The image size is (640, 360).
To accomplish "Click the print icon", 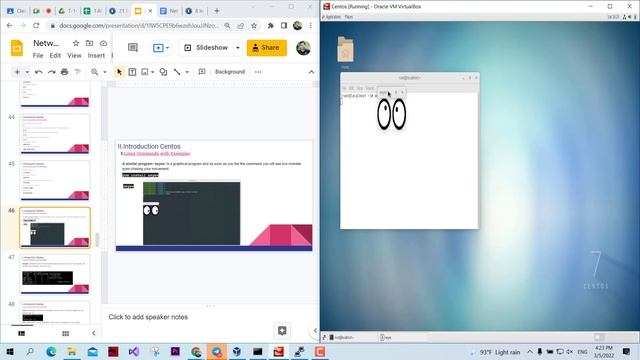I will click(64, 72).
